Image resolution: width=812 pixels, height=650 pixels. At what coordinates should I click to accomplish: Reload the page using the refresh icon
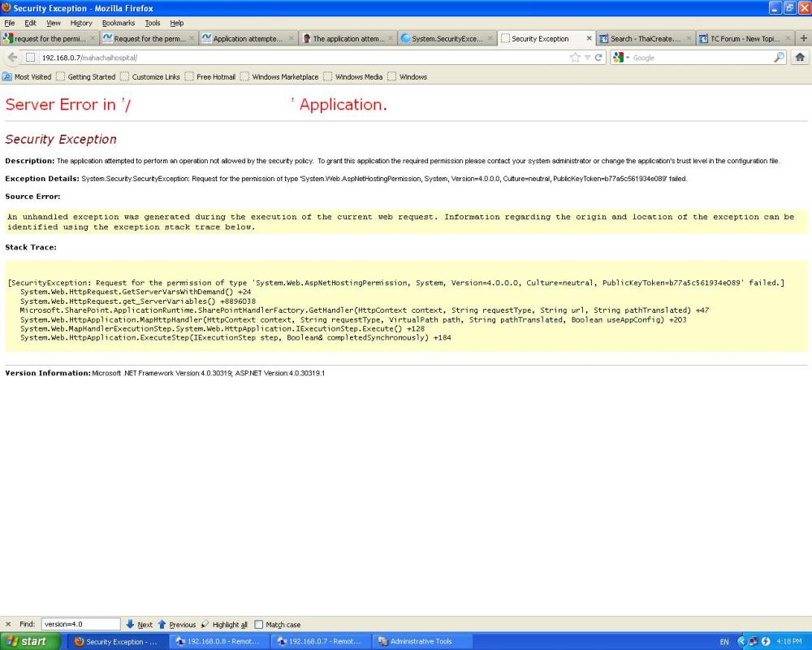(599, 58)
